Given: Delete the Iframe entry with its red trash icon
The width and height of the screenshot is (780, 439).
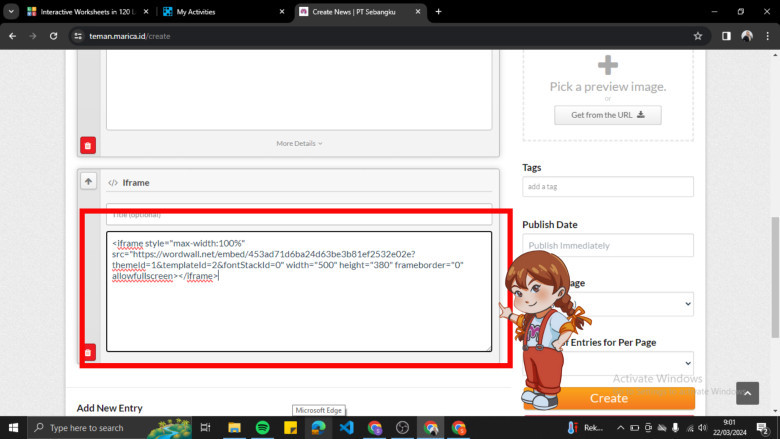Looking at the screenshot, I should tap(88, 352).
